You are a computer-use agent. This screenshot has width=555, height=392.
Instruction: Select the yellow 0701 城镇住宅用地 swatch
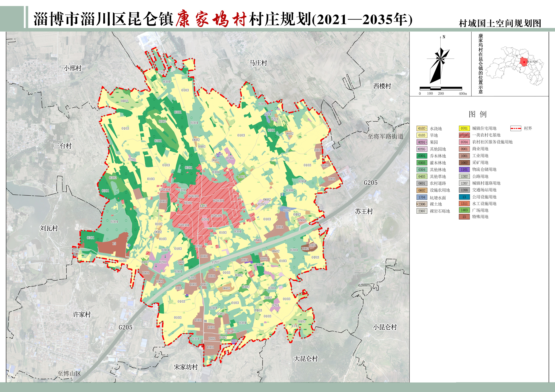click(x=464, y=128)
